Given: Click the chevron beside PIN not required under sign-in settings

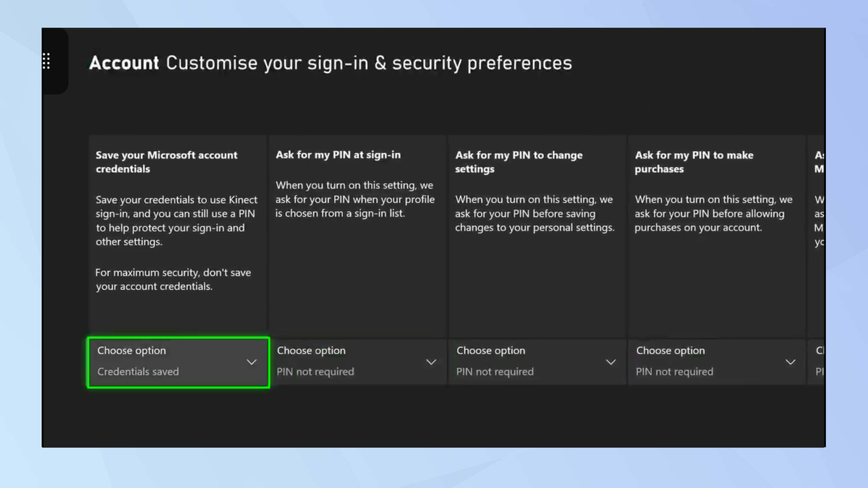Looking at the screenshot, I should (431, 361).
